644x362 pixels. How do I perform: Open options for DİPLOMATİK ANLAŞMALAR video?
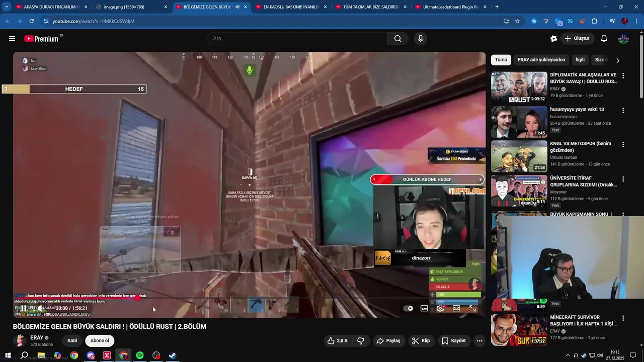coord(623,76)
